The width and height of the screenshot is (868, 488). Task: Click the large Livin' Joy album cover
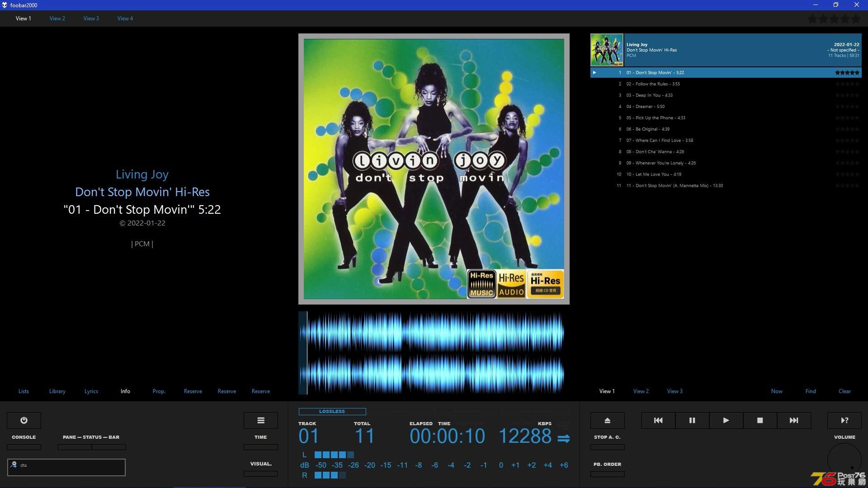pos(434,169)
